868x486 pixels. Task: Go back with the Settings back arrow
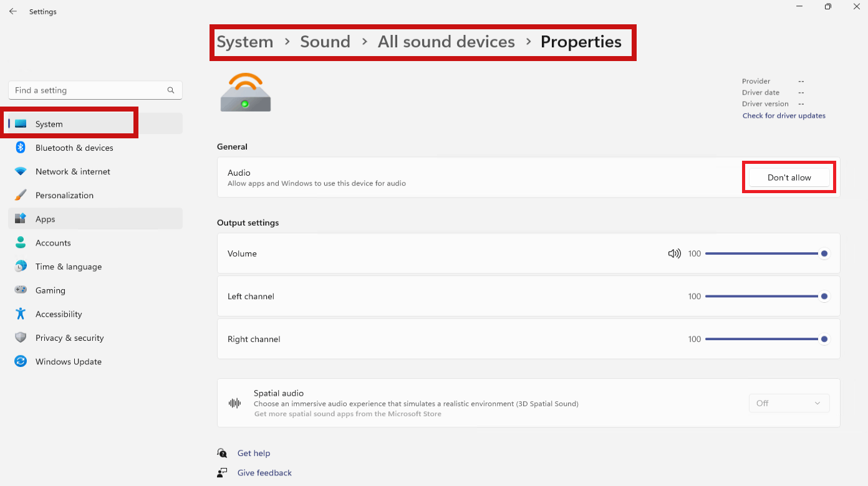coord(12,11)
